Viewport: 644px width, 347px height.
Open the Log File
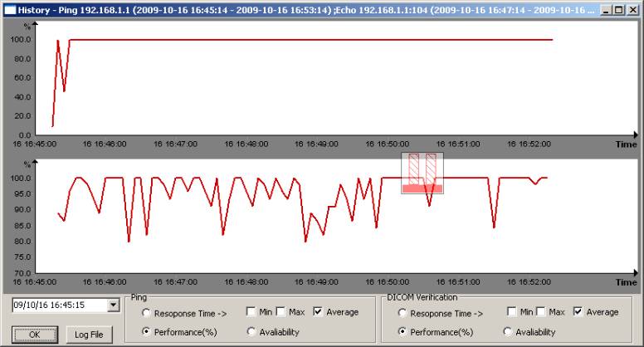coord(89,335)
